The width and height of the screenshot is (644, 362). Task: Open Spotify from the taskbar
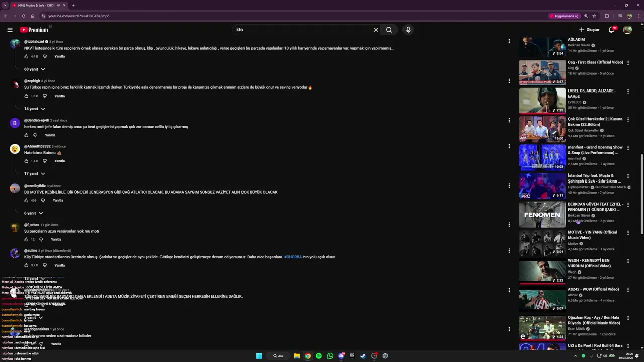tap(318, 356)
